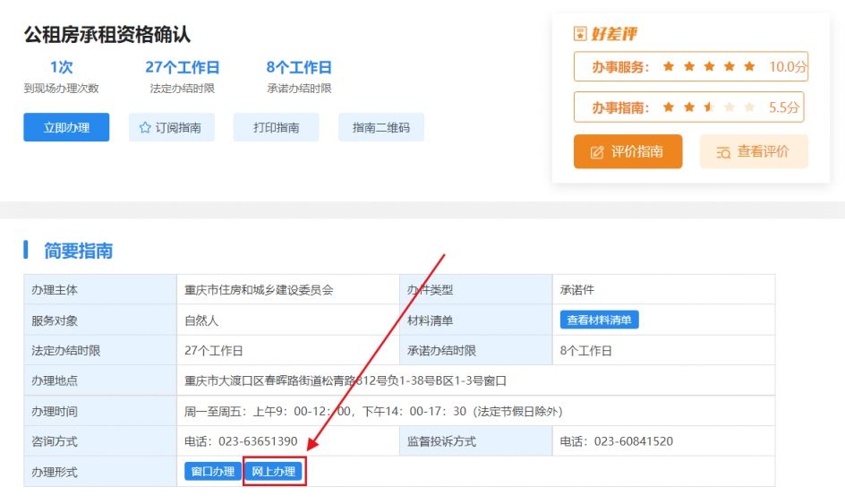
Task: Click the 办事指南 5.5分 rating box
Action: tap(688, 107)
